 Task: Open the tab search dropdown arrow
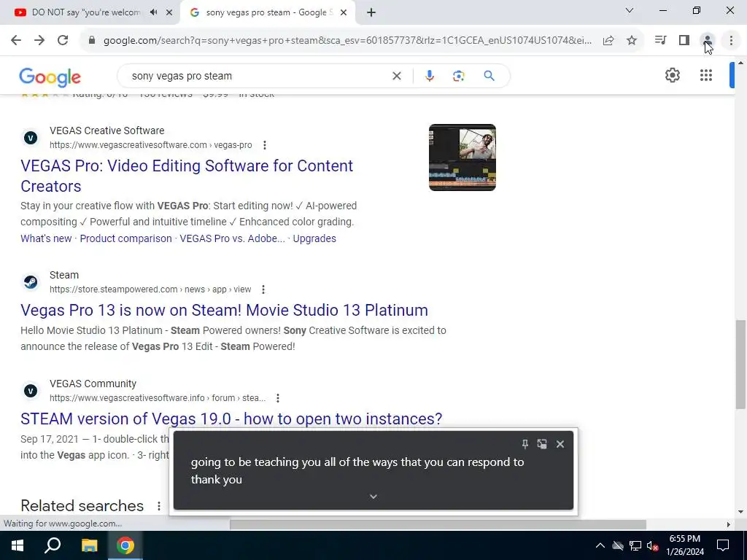tap(630, 10)
